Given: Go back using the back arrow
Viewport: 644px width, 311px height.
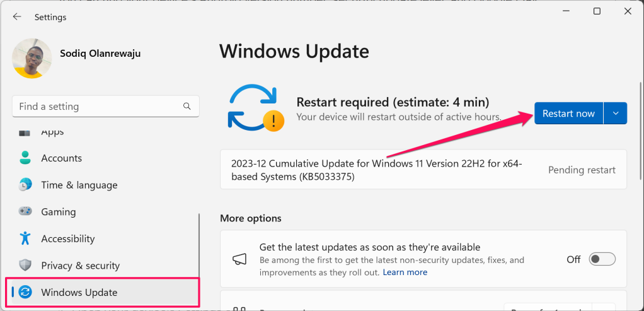Looking at the screenshot, I should pos(17,17).
